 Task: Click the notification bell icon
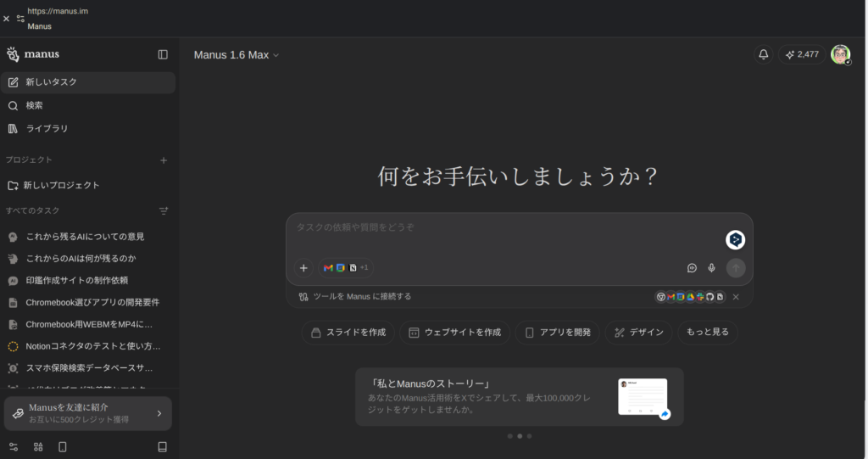[763, 54]
